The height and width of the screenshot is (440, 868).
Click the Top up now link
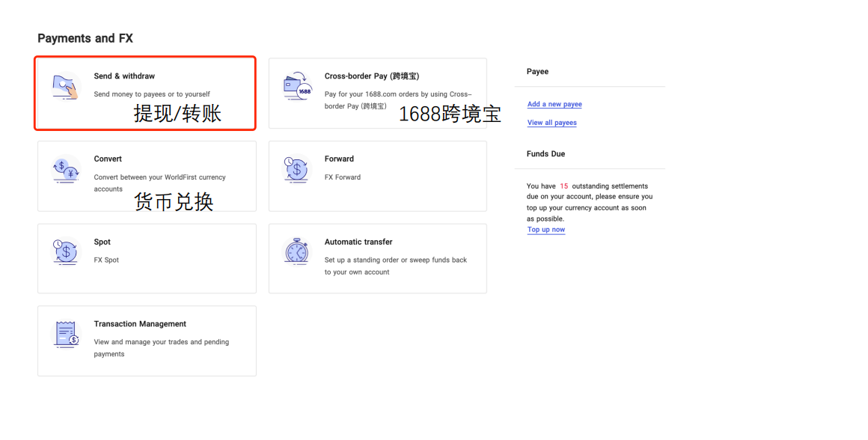click(546, 230)
